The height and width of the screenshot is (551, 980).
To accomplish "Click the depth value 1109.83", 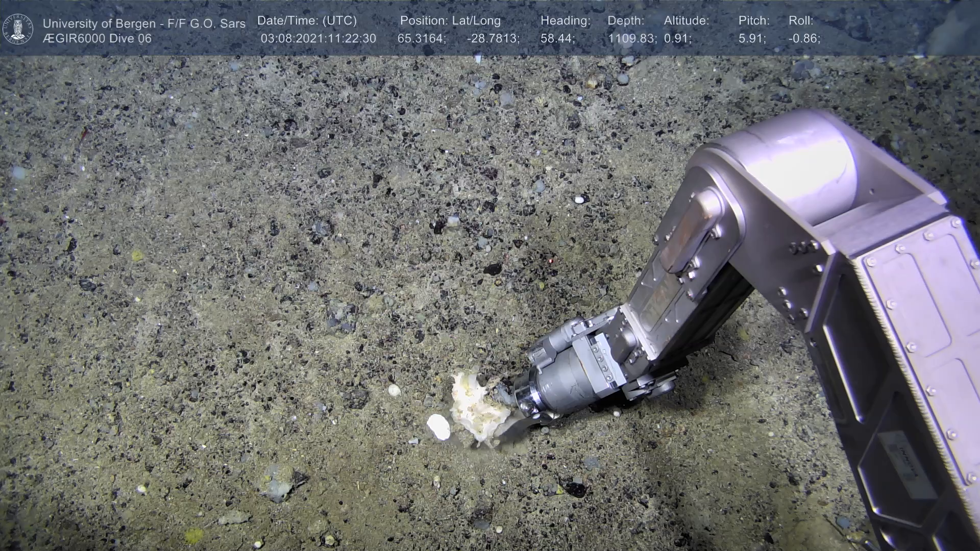I will tap(632, 39).
